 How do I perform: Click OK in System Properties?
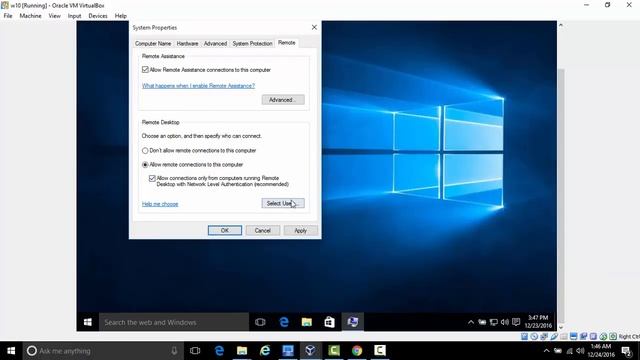point(224,231)
